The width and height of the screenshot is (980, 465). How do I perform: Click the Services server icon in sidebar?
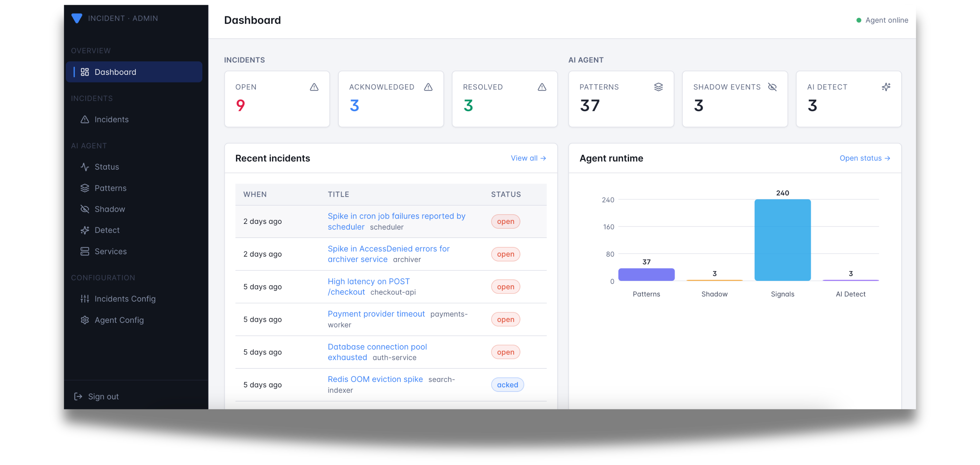tap(85, 251)
